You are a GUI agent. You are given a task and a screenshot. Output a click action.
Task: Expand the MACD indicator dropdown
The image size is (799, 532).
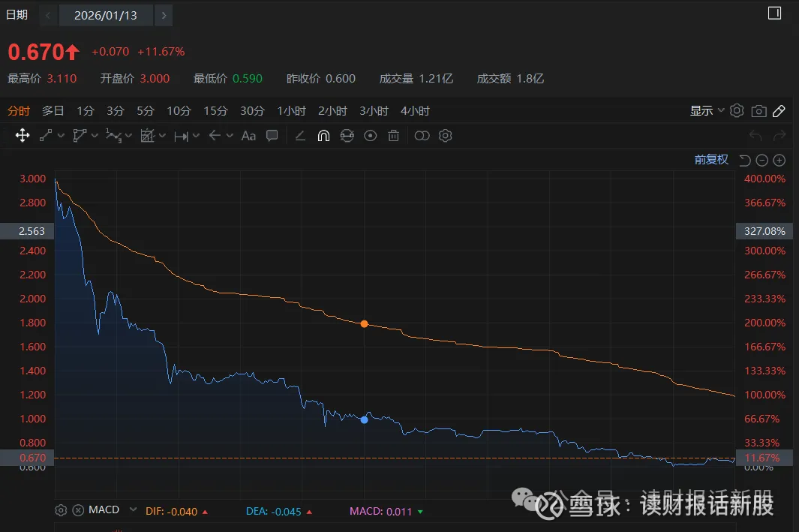click(133, 509)
